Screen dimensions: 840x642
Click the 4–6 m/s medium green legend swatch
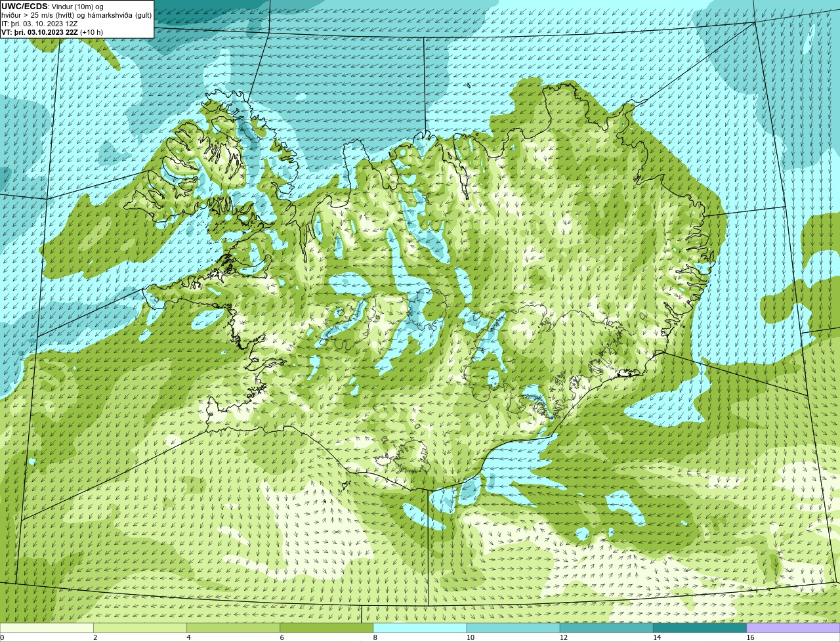[x=234, y=628]
